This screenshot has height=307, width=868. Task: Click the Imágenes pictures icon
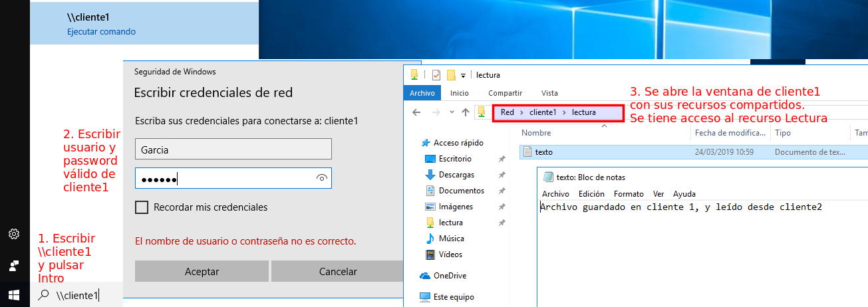click(x=430, y=207)
